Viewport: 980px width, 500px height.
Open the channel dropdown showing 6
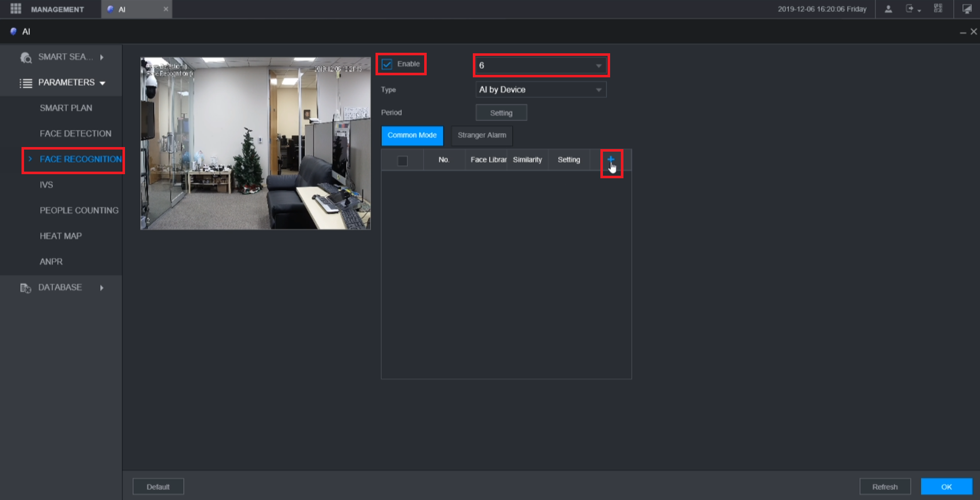(541, 66)
